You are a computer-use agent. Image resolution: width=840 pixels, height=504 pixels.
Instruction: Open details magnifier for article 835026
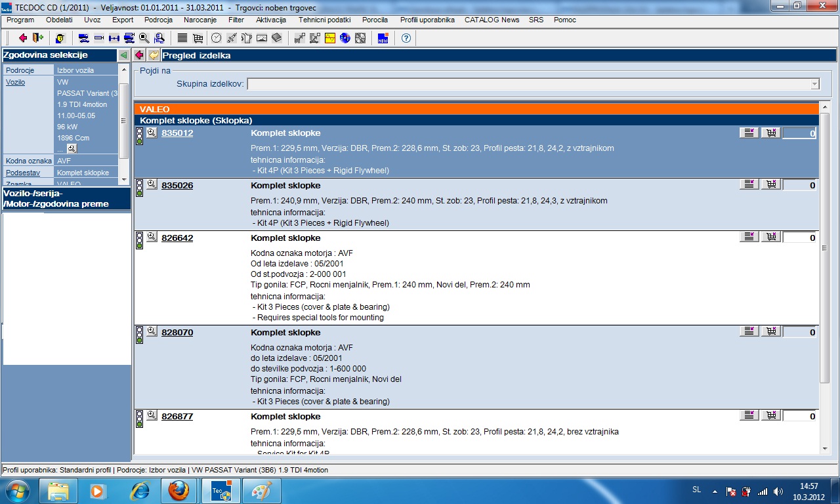[x=152, y=185]
